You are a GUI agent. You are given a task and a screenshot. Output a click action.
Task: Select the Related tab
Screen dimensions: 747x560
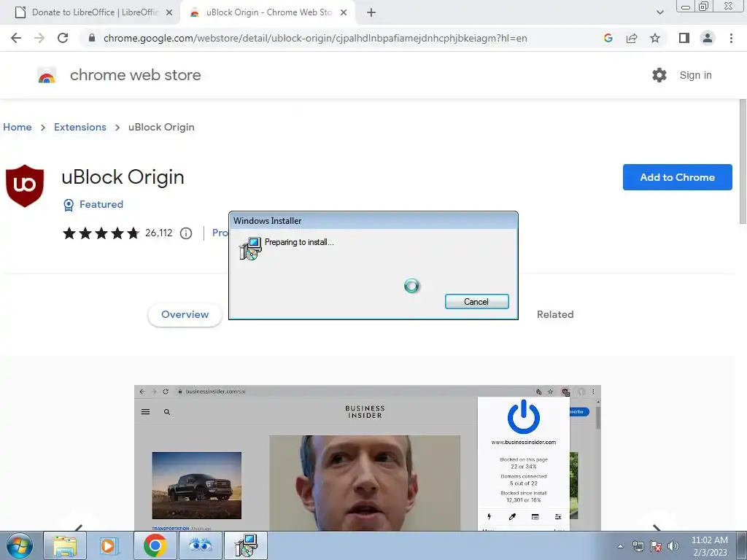point(555,315)
